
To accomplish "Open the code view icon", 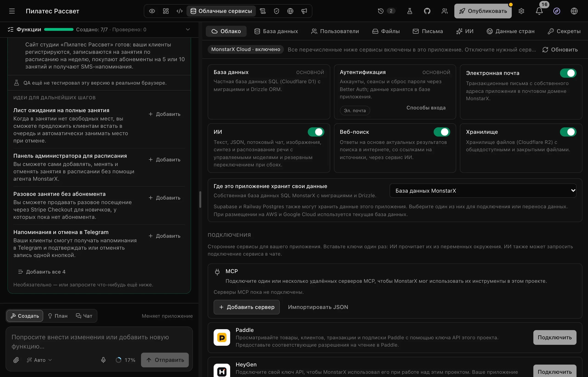I will tap(180, 11).
